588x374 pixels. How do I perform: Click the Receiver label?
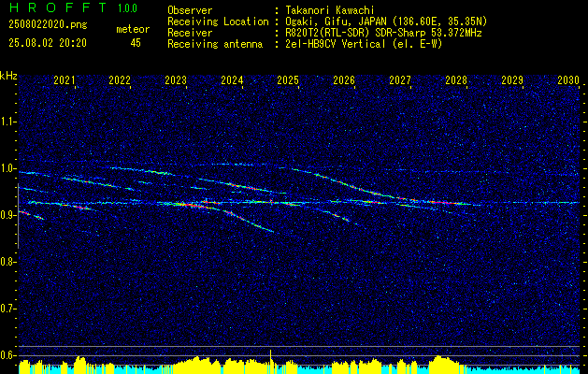pos(190,33)
